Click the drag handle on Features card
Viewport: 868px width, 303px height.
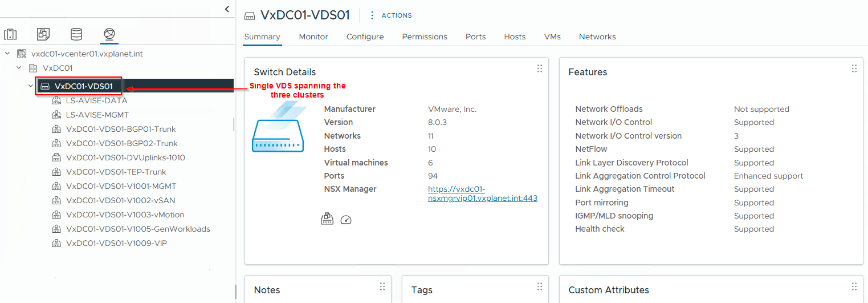[854, 69]
